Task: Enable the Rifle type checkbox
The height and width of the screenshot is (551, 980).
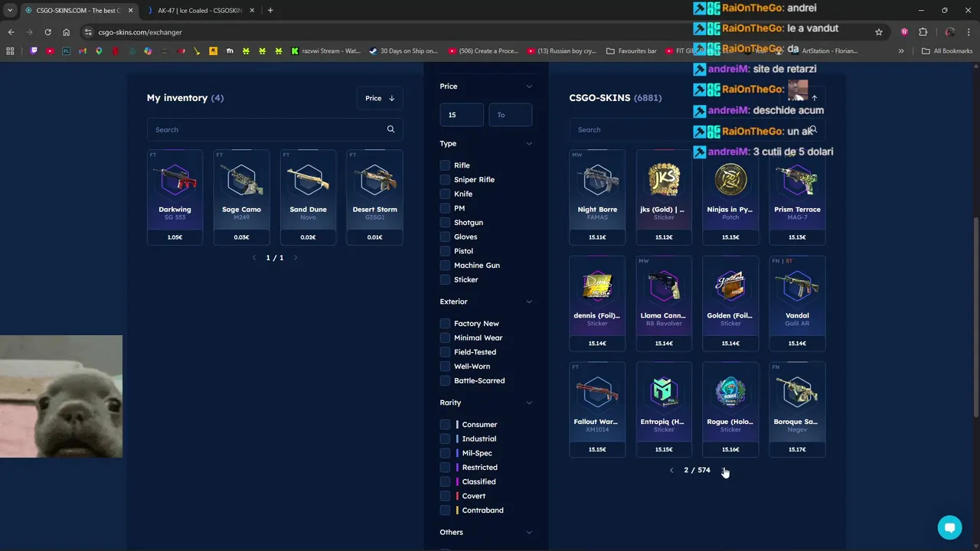Action: click(445, 165)
